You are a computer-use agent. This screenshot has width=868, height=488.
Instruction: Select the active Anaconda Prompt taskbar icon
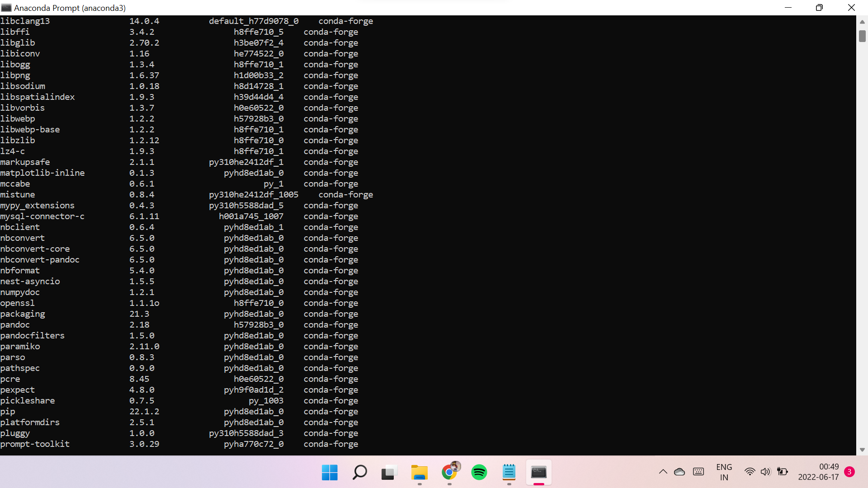click(x=539, y=473)
